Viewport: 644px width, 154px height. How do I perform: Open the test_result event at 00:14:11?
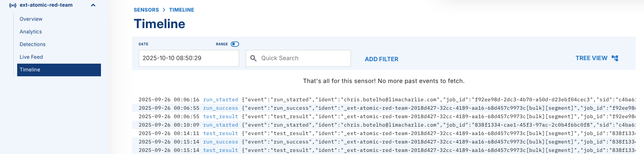(x=221, y=133)
